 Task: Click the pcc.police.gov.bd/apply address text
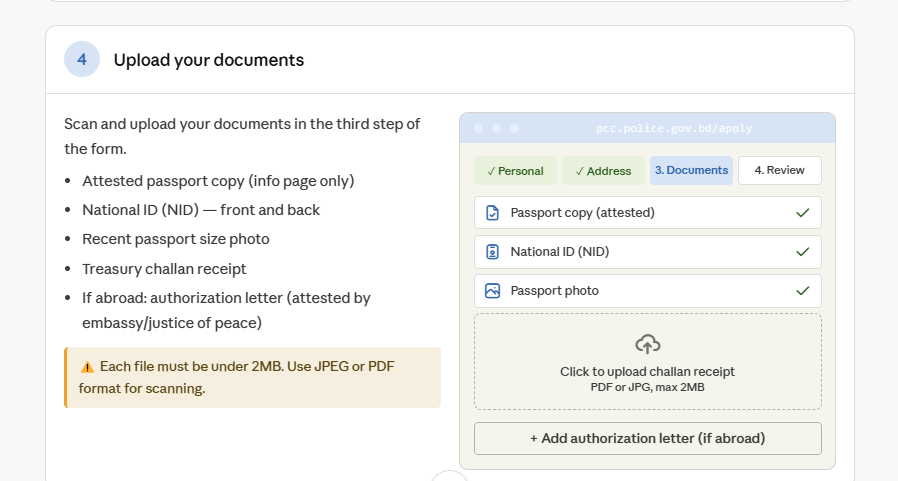(x=674, y=128)
